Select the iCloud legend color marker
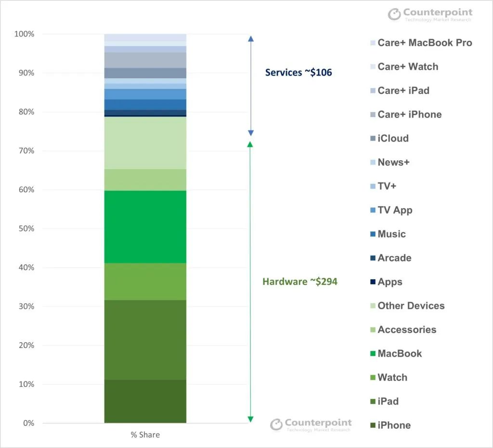 373,139
